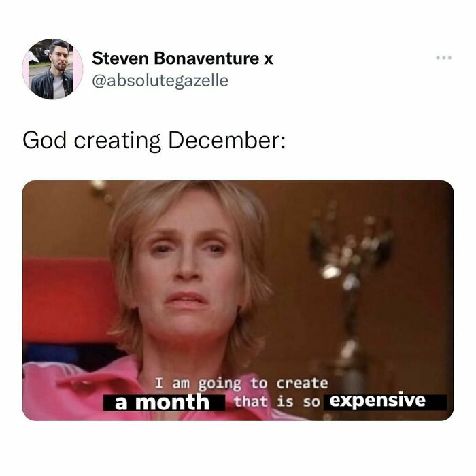
Task: Visit the Steven Bonaventure x display name
Action: click(182, 58)
